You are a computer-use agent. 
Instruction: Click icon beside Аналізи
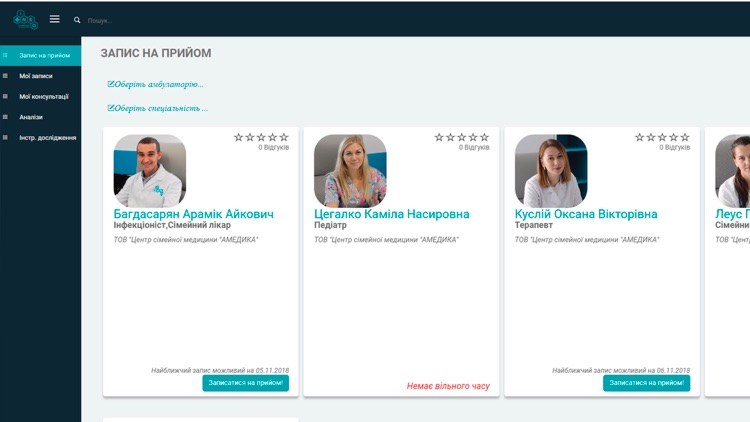tap(5, 117)
